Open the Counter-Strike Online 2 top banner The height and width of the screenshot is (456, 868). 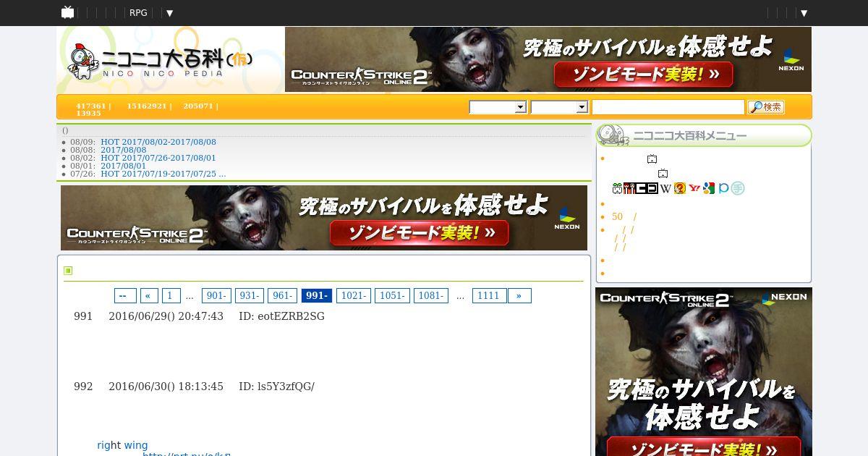click(x=548, y=59)
